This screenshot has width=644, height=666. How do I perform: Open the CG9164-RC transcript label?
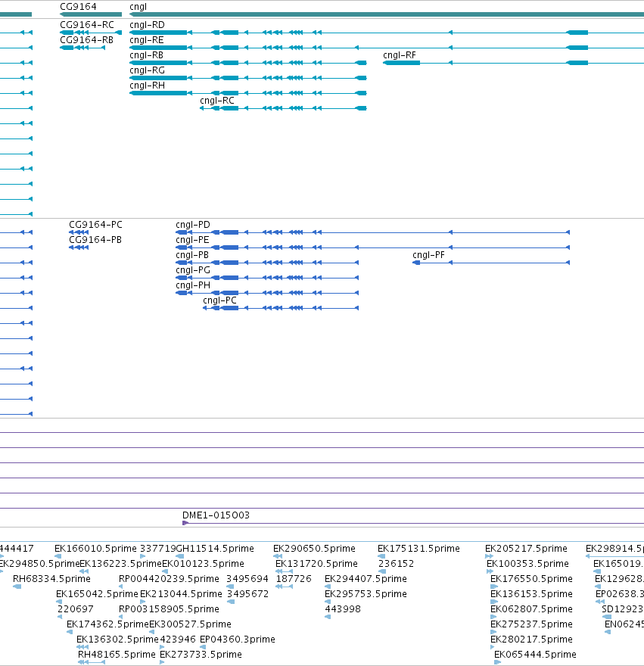click(87, 25)
